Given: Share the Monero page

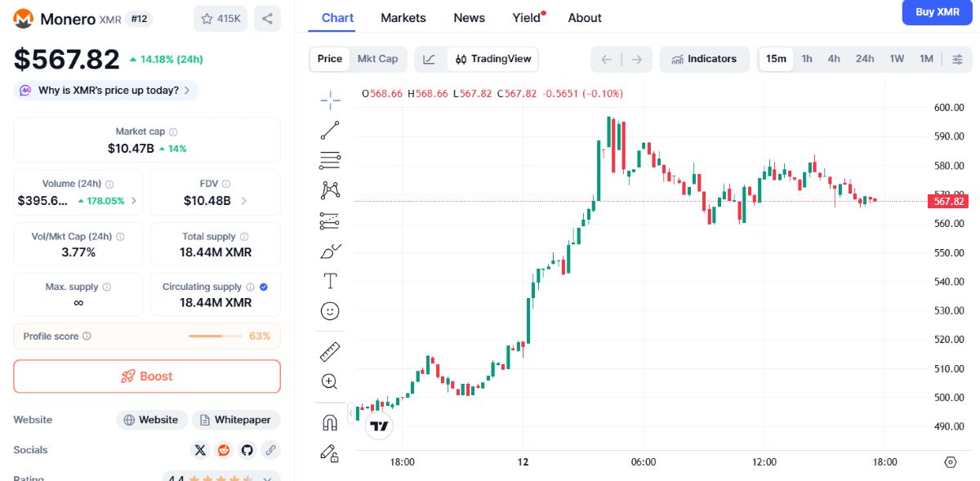Looking at the screenshot, I should click(x=267, y=18).
